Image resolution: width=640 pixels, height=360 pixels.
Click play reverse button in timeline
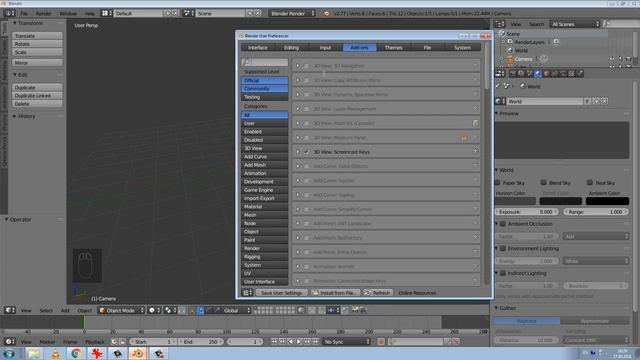[x=291, y=342]
